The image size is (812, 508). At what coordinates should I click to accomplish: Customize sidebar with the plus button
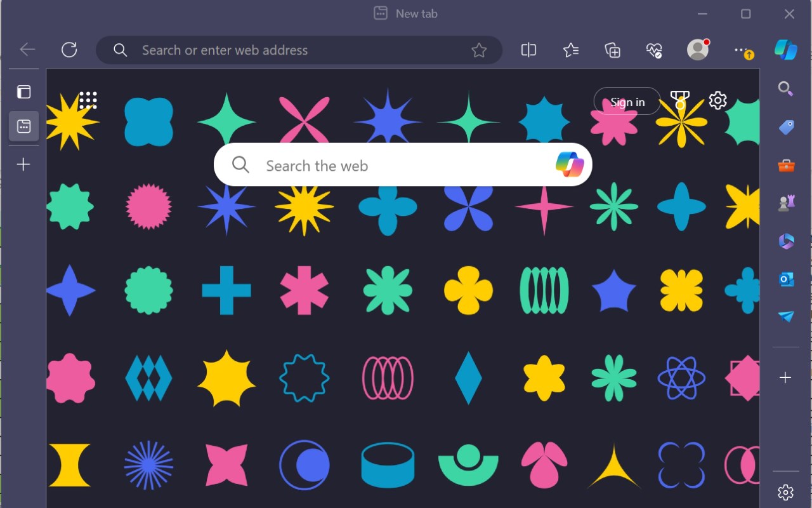(x=785, y=378)
